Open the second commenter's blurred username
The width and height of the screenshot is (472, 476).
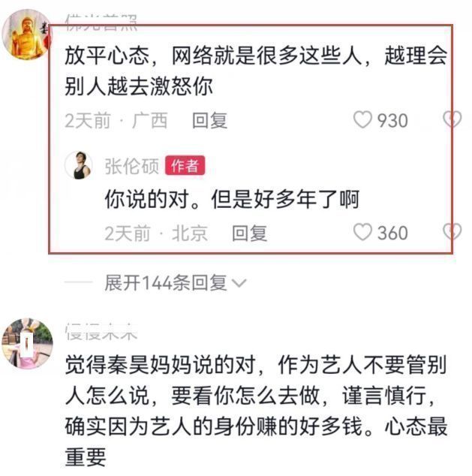point(101,332)
